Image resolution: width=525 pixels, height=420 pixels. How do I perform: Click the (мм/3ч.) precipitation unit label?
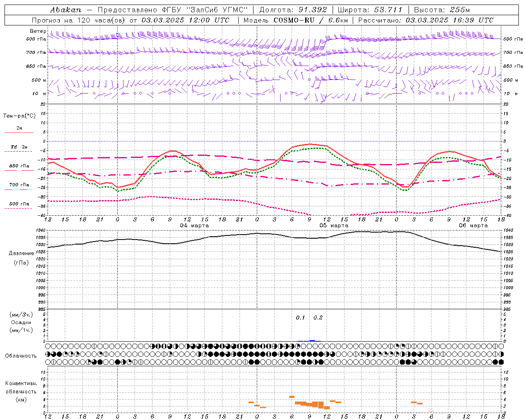click(x=21, y=315)
